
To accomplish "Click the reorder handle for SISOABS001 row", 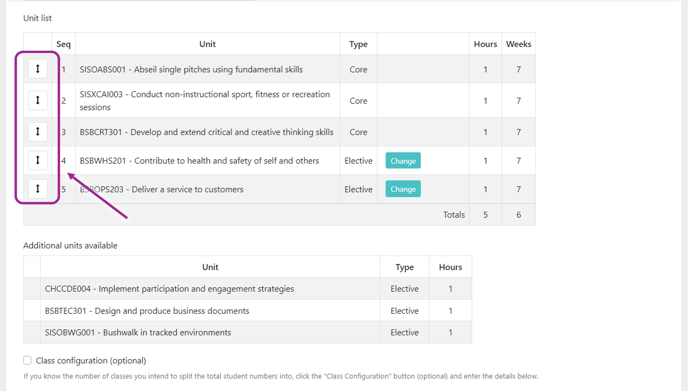I will pos(38,69).
